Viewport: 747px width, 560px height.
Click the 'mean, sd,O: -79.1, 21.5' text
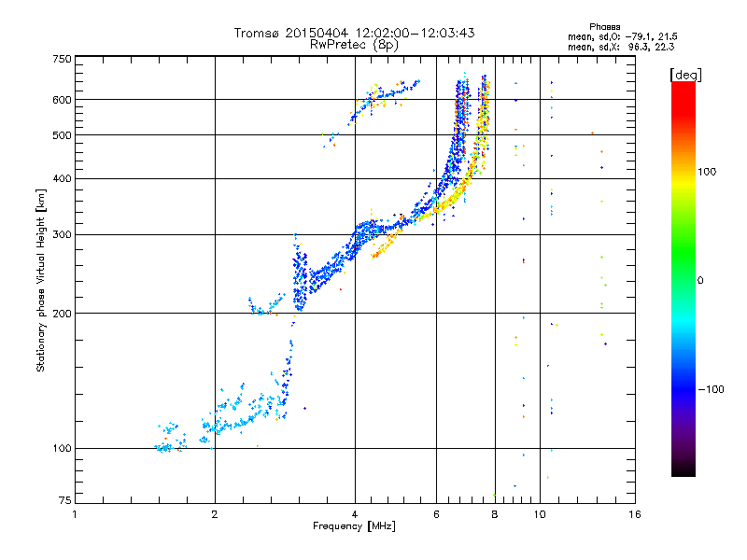pos(622,36)
